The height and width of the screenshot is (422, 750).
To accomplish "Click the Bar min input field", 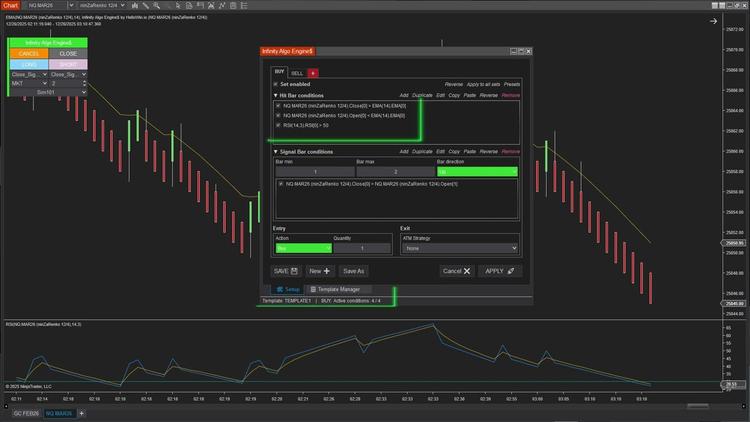I will point(315,171).
